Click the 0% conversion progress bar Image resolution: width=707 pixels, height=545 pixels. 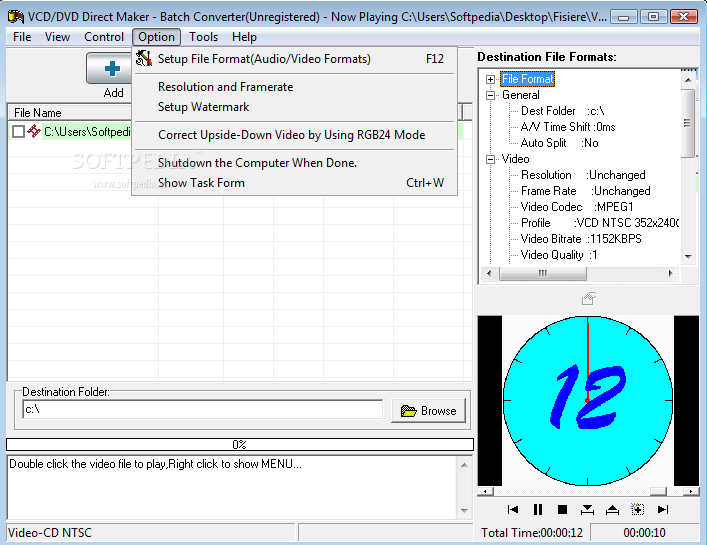[x=240, y=444]
